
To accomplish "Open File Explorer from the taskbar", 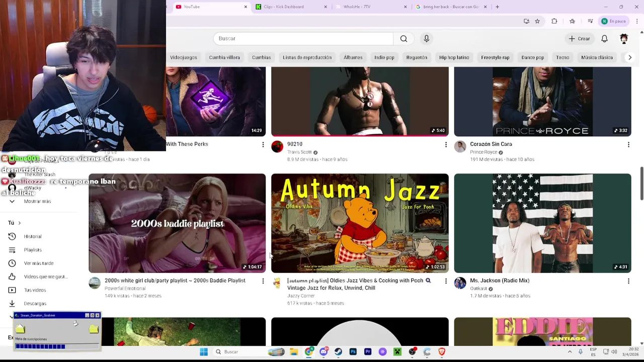I will (x=294, y=352).
